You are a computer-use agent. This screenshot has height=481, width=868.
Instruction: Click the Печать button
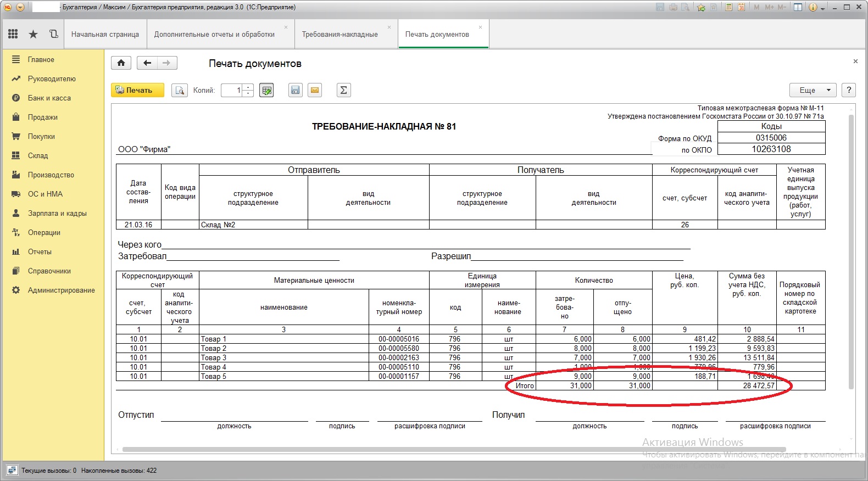tap(137, 90)
